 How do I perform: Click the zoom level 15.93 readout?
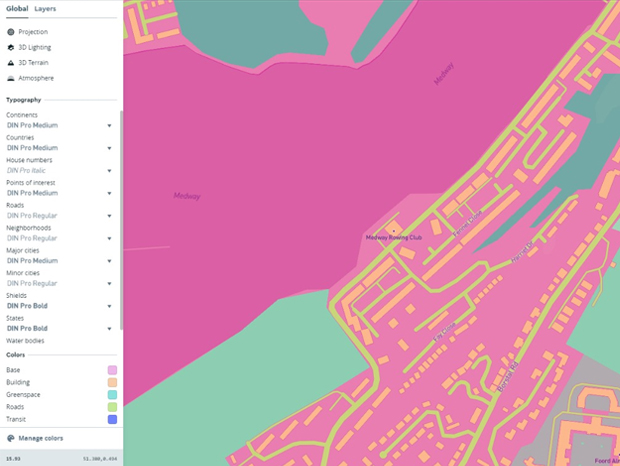pos(13,459)
